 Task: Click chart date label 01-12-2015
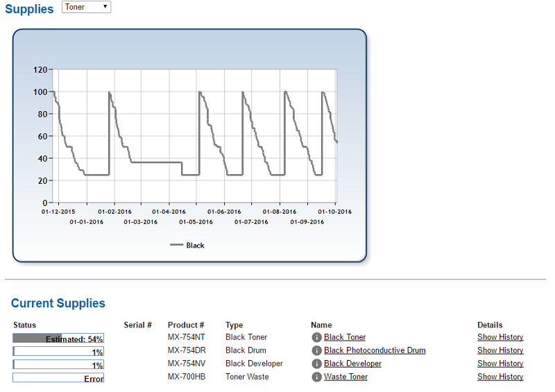point(58,212)
